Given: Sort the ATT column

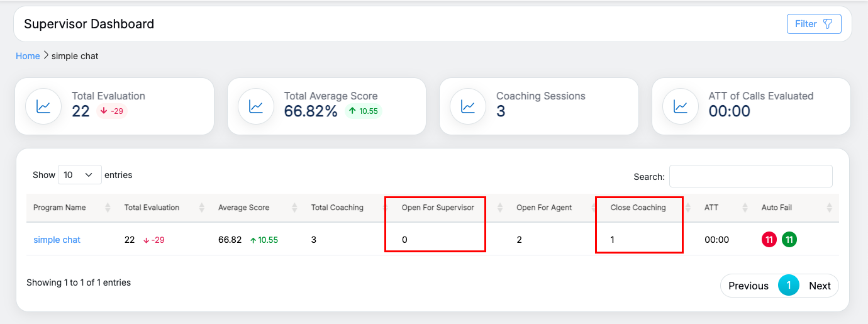Looking at the screenshot, I should click(745, 208).
